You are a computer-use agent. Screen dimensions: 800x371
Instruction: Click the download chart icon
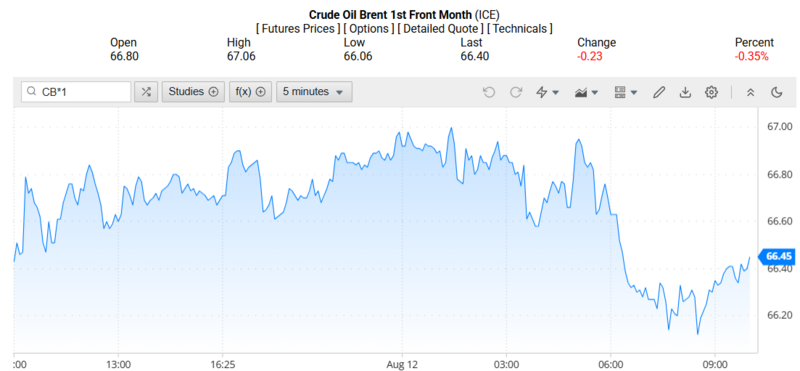click(685, 92)
